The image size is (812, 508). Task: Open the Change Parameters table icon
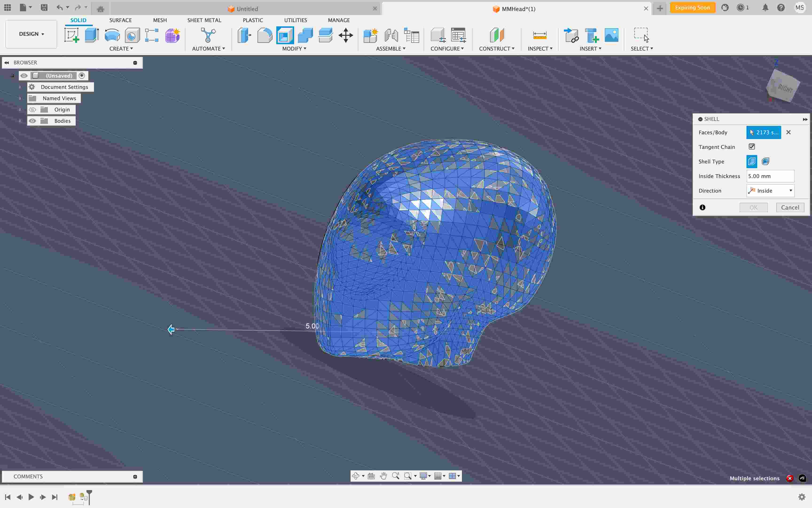click(x=458, y=35)
